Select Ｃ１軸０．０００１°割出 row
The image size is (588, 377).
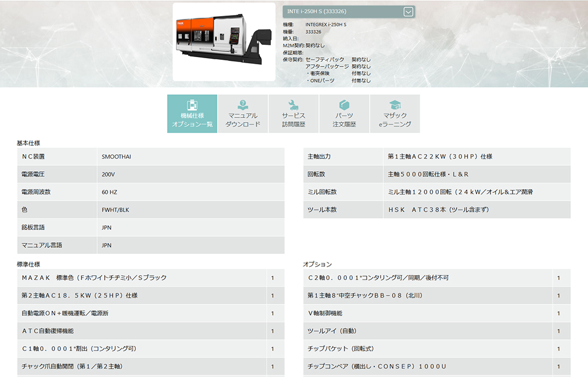coord(151,349)
